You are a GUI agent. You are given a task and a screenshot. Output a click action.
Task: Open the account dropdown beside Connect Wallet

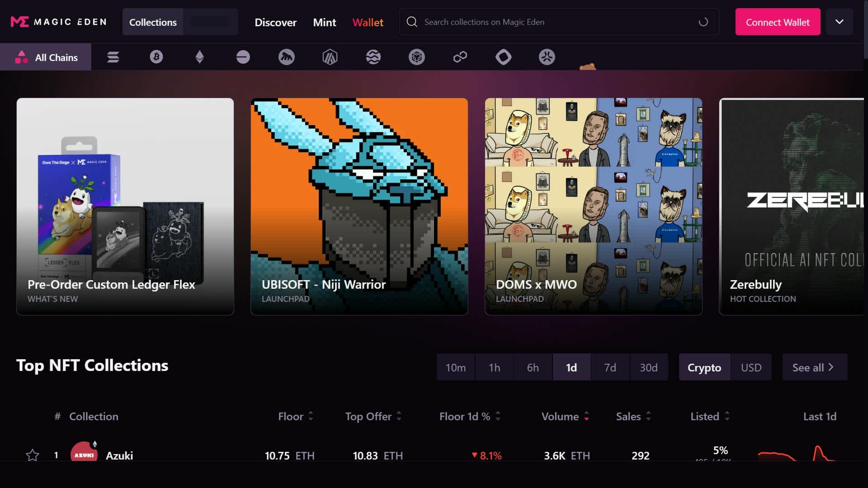[x=839, y=21]
